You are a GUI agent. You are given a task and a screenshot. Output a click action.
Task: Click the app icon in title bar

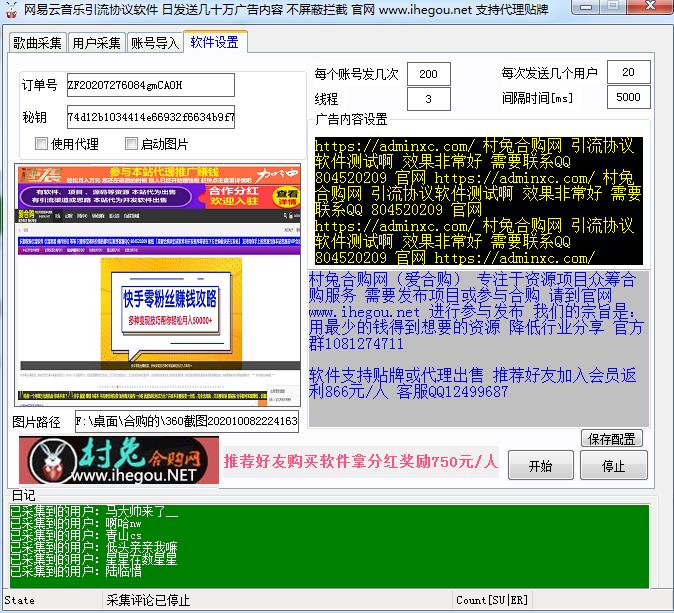(10, 9)
